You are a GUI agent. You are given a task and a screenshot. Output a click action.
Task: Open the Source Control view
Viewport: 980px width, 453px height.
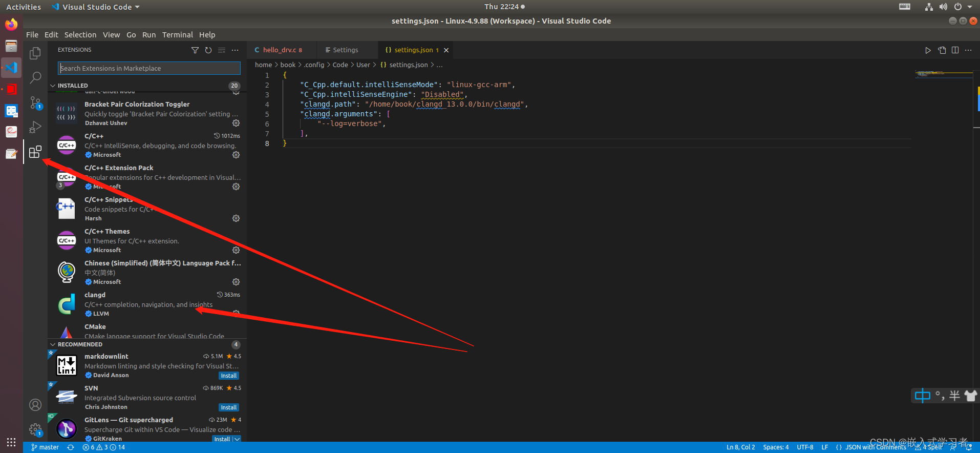pyautogui.click(x=35, y=102)
